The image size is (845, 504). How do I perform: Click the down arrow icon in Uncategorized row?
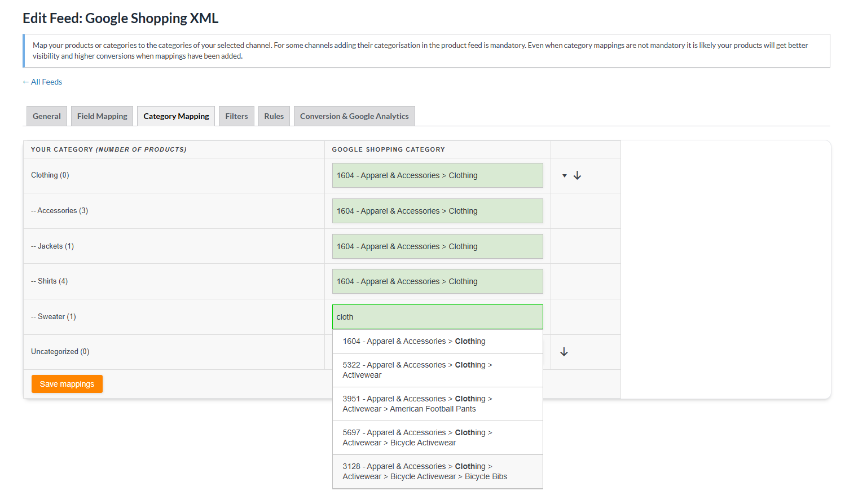pyautogui.click(x=564, y=352)
